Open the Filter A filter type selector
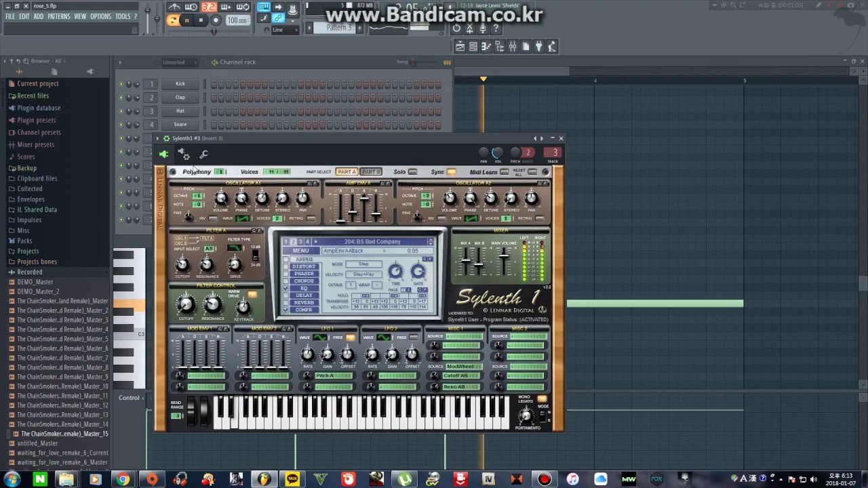This screenshot has width=868, height=488. [x=235, y=248]
